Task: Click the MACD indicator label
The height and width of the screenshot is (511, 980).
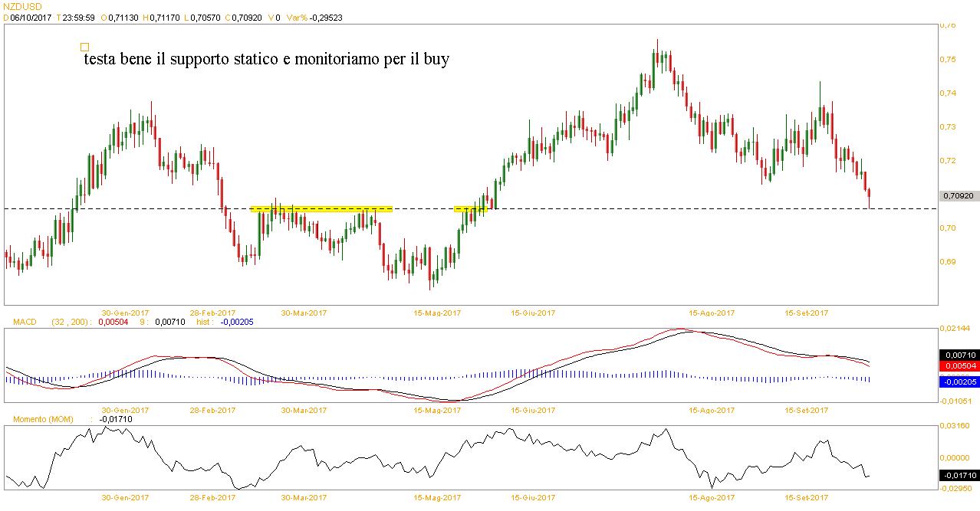Action: [18, 323]
